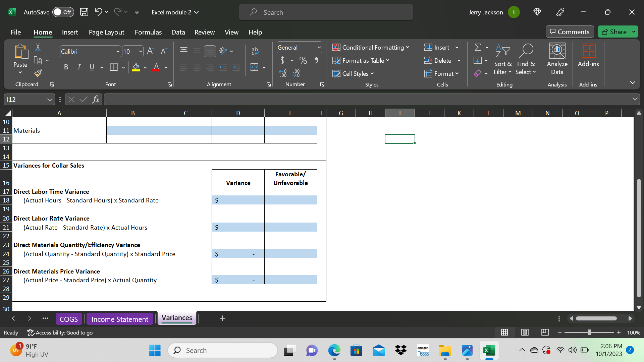Apply italic formatting
Viewport: 644px width, 362px height.
click(79, 67)
